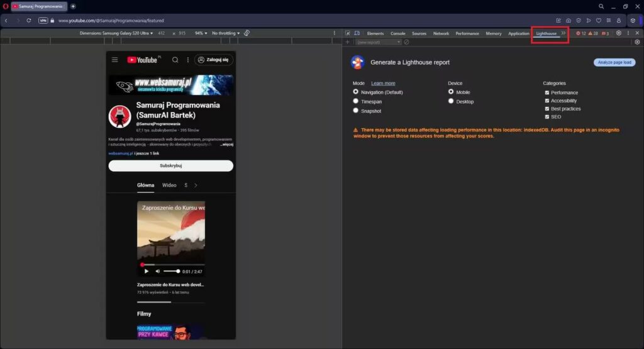Switch to the Console tab
644x349 pixels.
click(397, 34)
